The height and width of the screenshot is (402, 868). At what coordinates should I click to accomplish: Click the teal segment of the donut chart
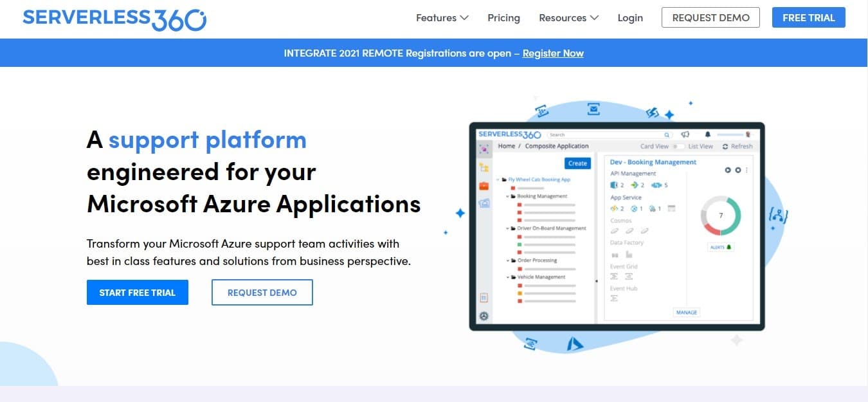(737, 215)
